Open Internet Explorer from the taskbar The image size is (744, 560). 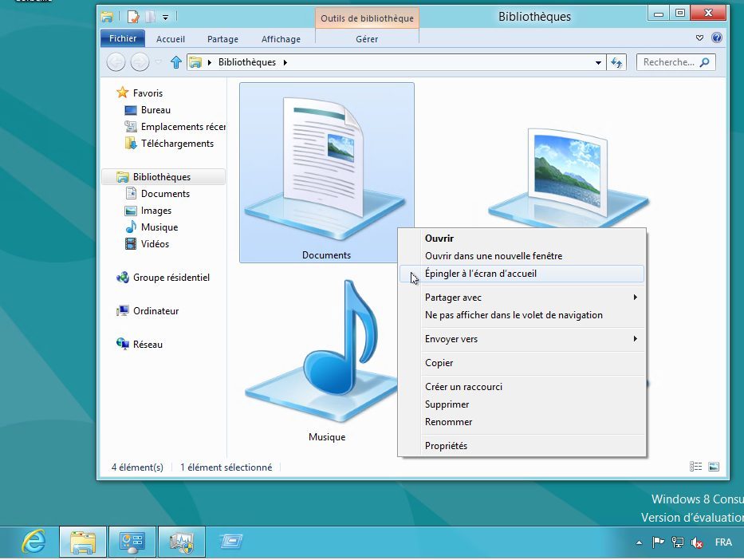tap(33, 542)
